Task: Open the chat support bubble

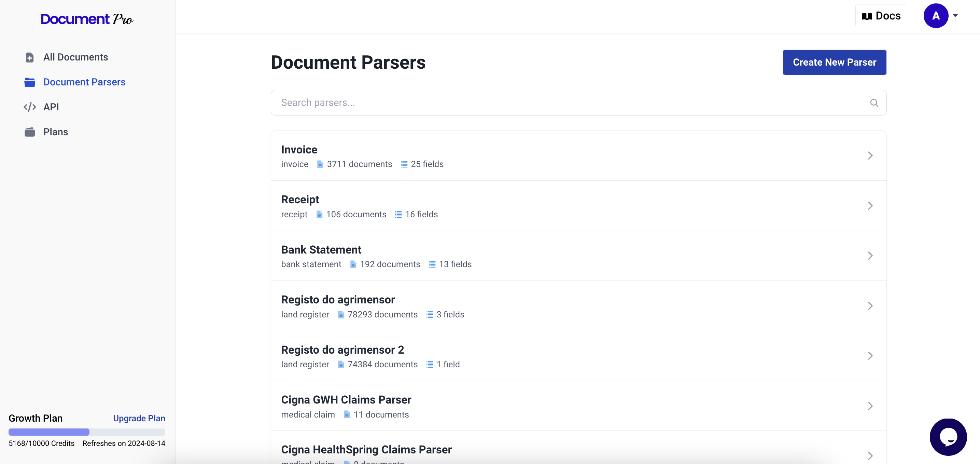Action: tap(948, 437)
